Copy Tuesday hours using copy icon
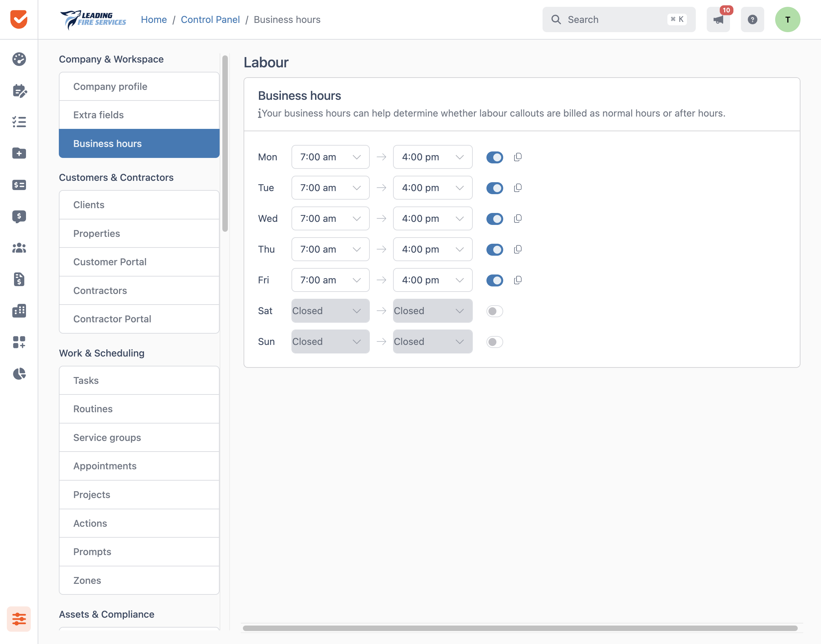The image size is (821, 644). coord(518,188)
